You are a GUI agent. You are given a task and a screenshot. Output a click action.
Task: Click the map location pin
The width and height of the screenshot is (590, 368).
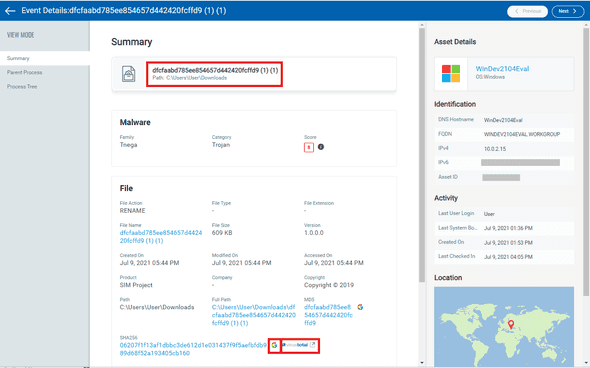511,324
